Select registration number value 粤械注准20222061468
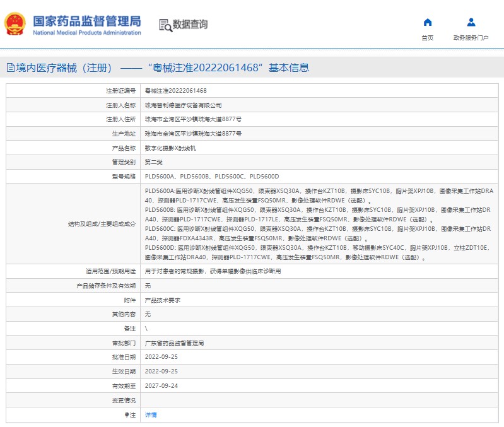Image resolution: width=504 pixels, height=427 pixels. point(176,91)
